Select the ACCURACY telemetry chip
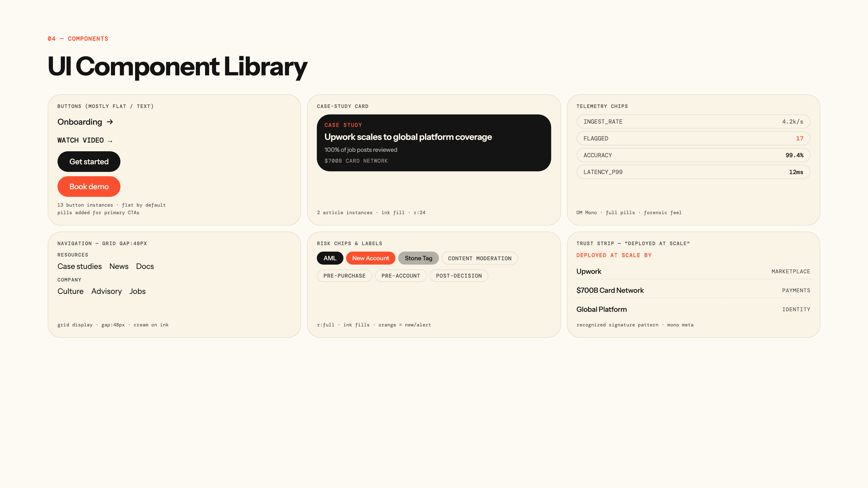Viewport: 868px width, 488px height. point(693,155)
